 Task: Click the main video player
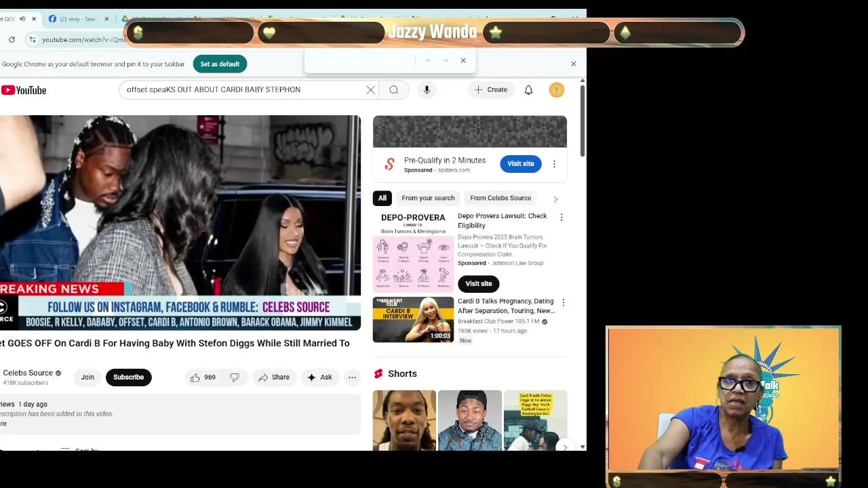pyautogui.click(x=180, y=222)
